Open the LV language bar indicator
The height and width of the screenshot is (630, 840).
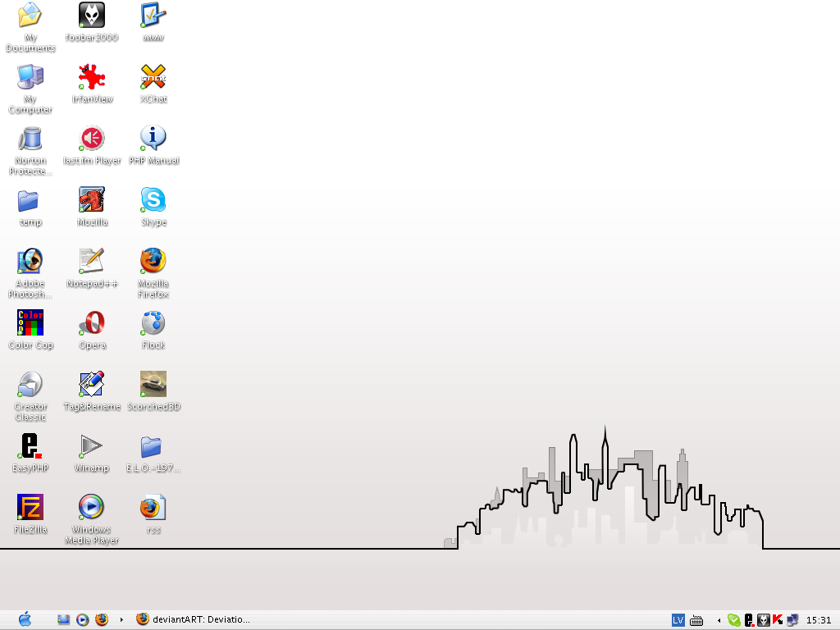point(678,620)
